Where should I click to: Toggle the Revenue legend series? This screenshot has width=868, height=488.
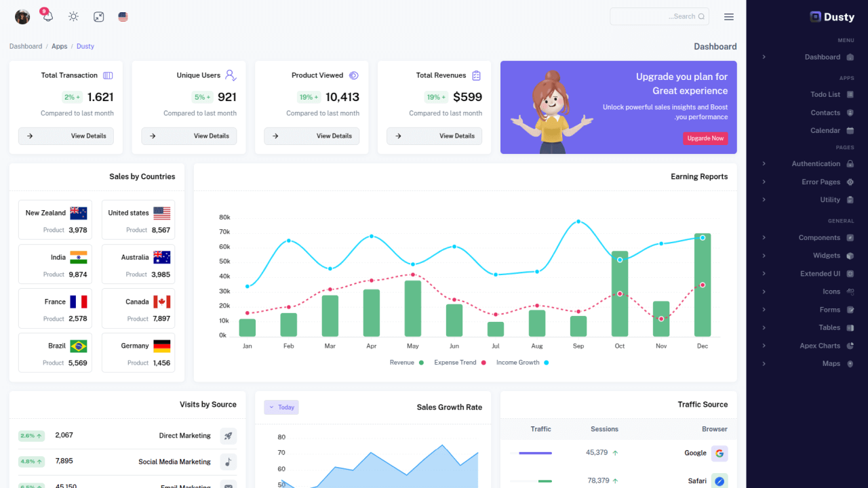click(407, 363)
